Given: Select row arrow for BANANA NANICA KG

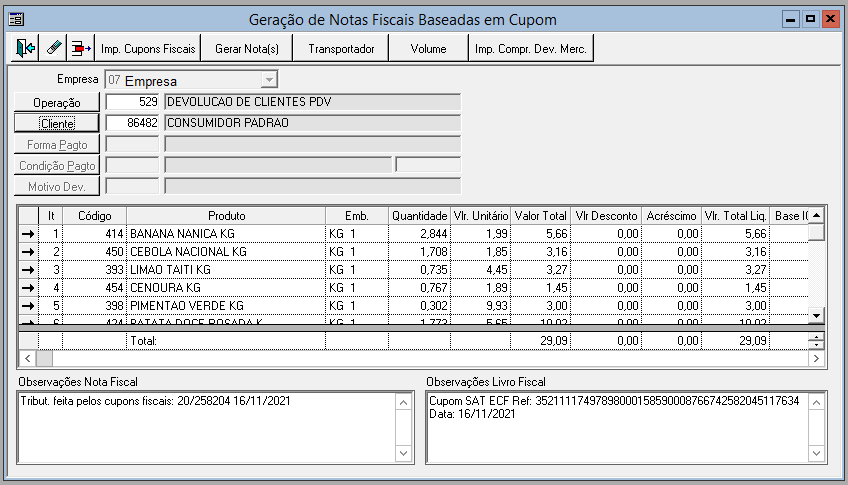Looking at the screenshot, I should click(28, 234).
